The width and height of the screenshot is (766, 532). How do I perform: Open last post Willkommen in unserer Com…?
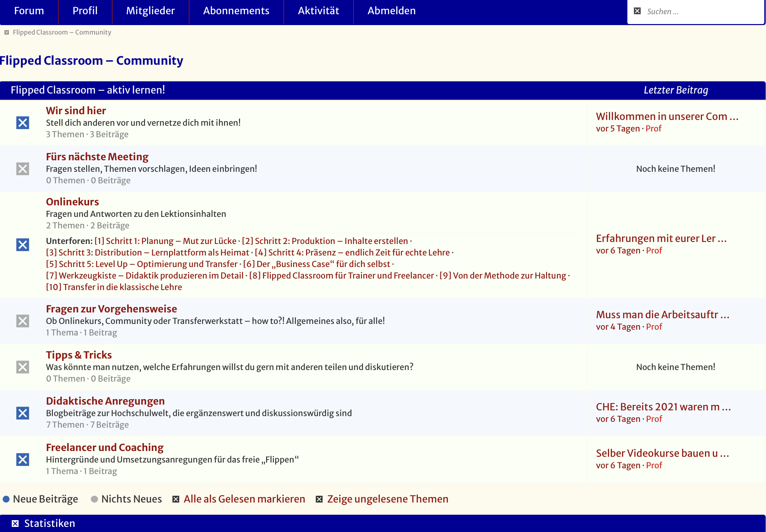click(667, 116)
